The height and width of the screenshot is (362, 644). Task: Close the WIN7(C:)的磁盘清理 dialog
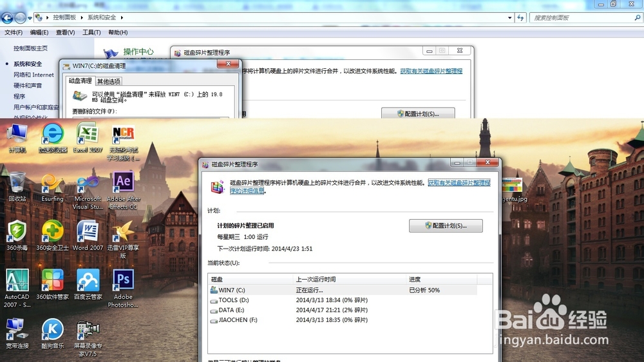tap(228, 64)
